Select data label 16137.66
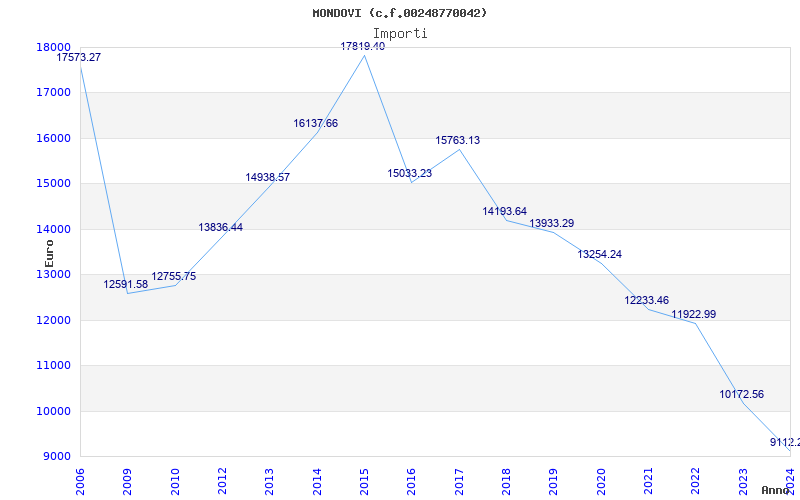 pyautogui.click(x=315, y=123)
